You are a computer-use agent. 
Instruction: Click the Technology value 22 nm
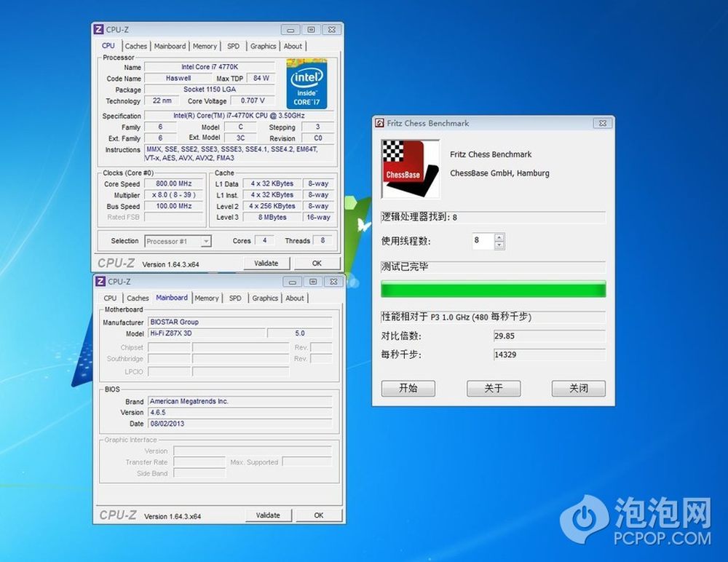click(x=162, y=100)
